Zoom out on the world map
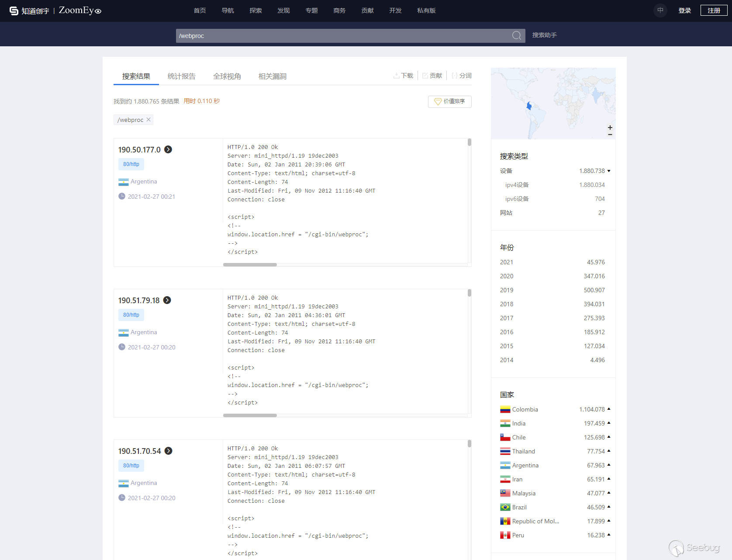The image size is (732, 560). point(610,135)
